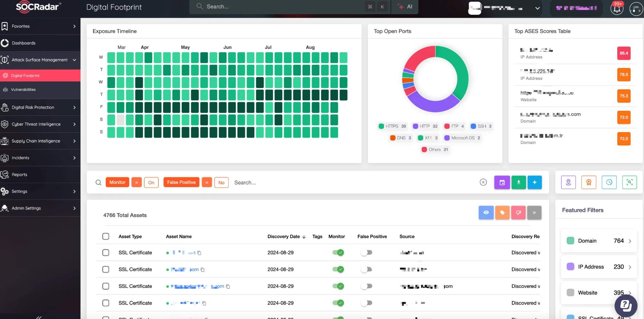644x319 pixels.
Task: Click Others legend color swatch
Action: 424,150
